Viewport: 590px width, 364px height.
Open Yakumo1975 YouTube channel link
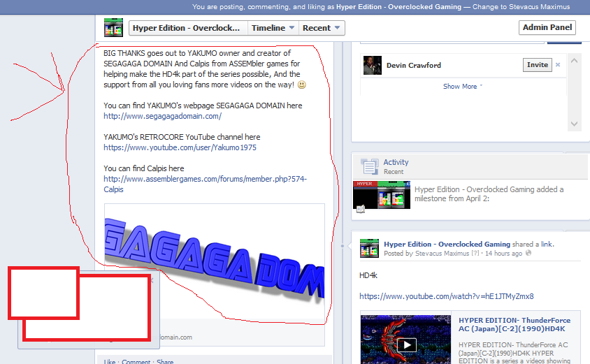point(180,147)
